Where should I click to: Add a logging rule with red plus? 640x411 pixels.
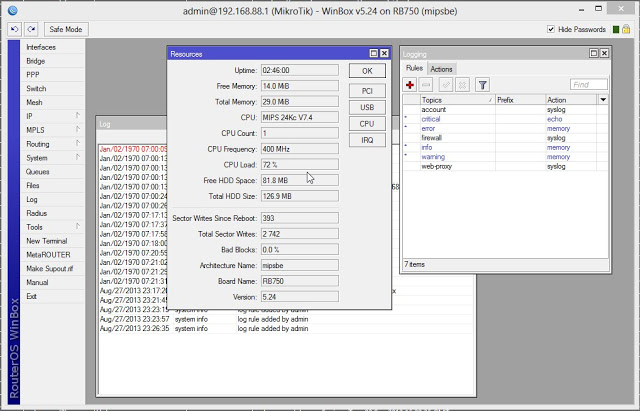click(x=410, y=85)
